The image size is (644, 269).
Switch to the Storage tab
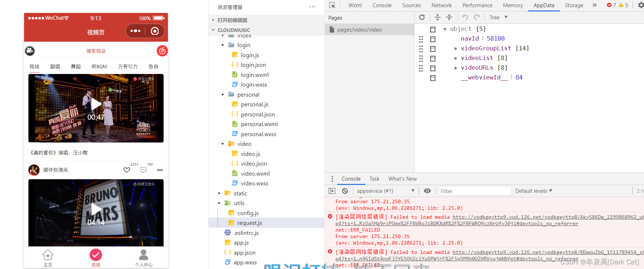(x=574, y=5)
